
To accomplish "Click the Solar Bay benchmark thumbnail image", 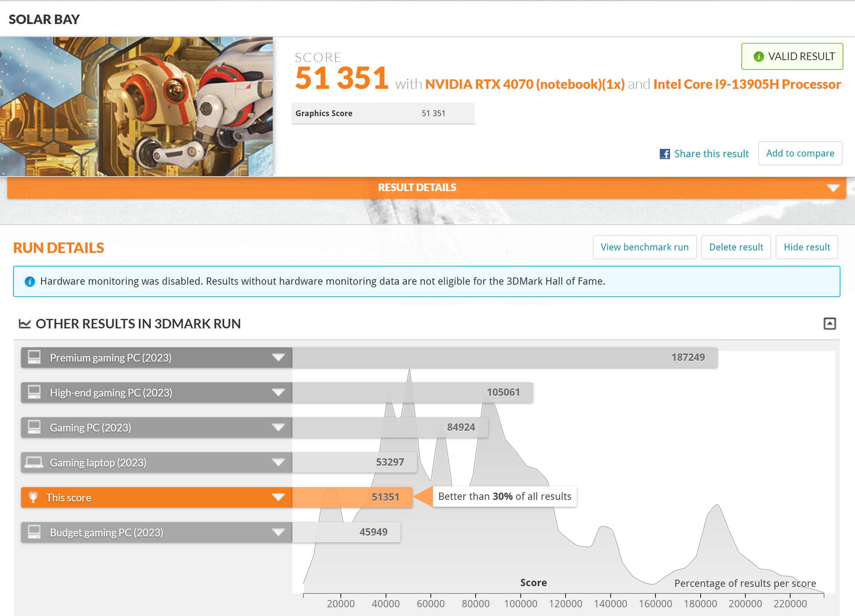I will pyautogui.click(x=136, y=106).
